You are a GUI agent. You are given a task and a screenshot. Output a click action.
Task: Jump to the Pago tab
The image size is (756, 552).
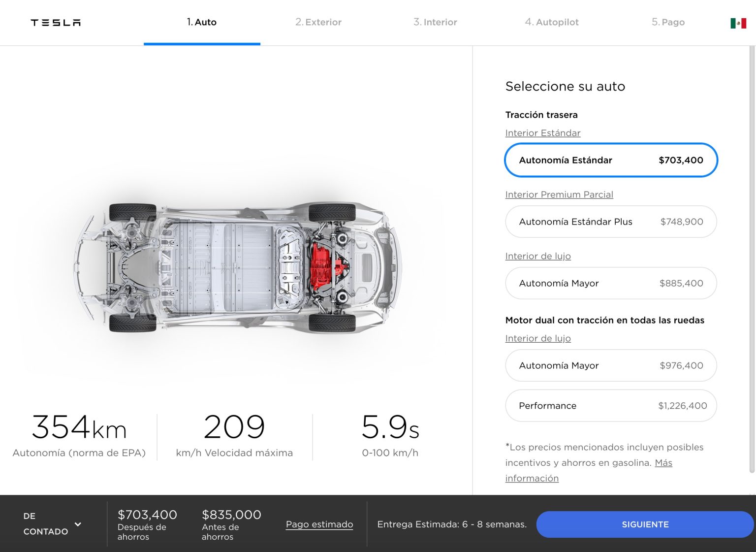668,22
